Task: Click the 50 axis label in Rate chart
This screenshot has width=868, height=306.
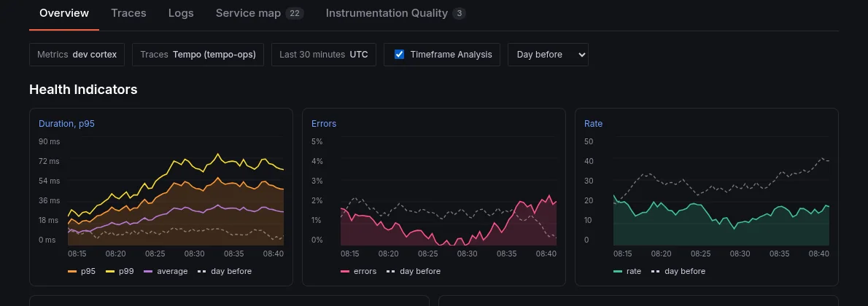Action: point(589,141)
